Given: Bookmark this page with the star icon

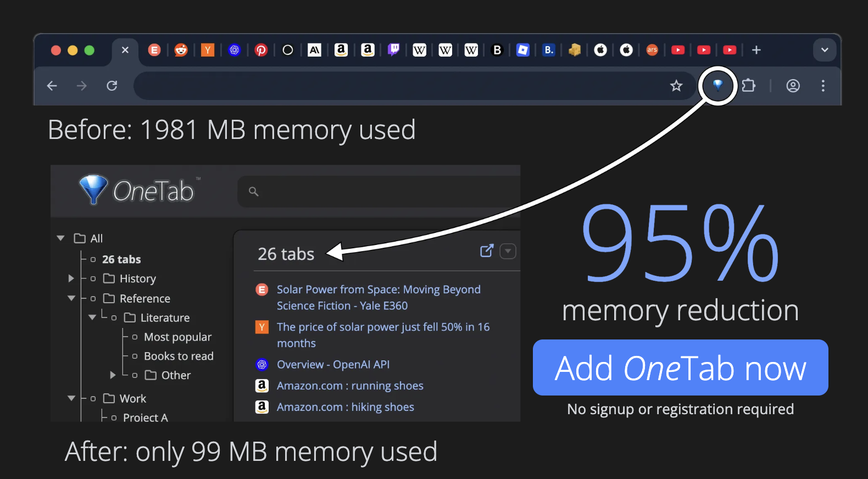Looking at the screenshot, I should [x=676, y=86].
